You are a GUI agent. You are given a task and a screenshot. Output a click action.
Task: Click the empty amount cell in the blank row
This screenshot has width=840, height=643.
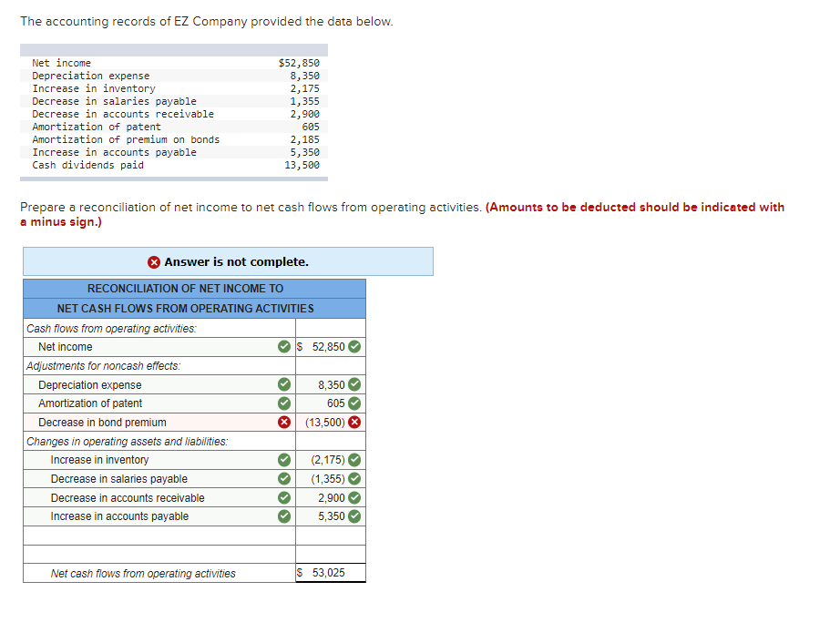(330, 536)
